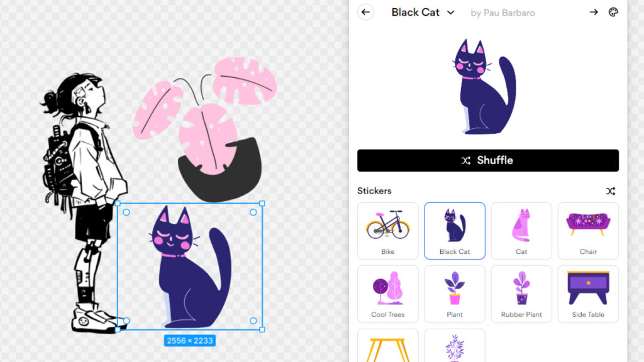
Task: Go to next sticker with right arrow
Action: point(594,13)
